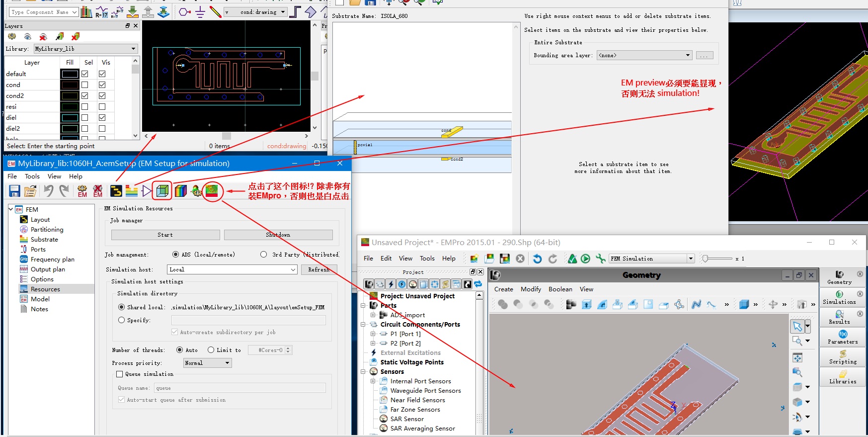Click the layer preferences gear icon in Layers panel
This screenshot has width=868, height=437.
[x=12, y=36]
